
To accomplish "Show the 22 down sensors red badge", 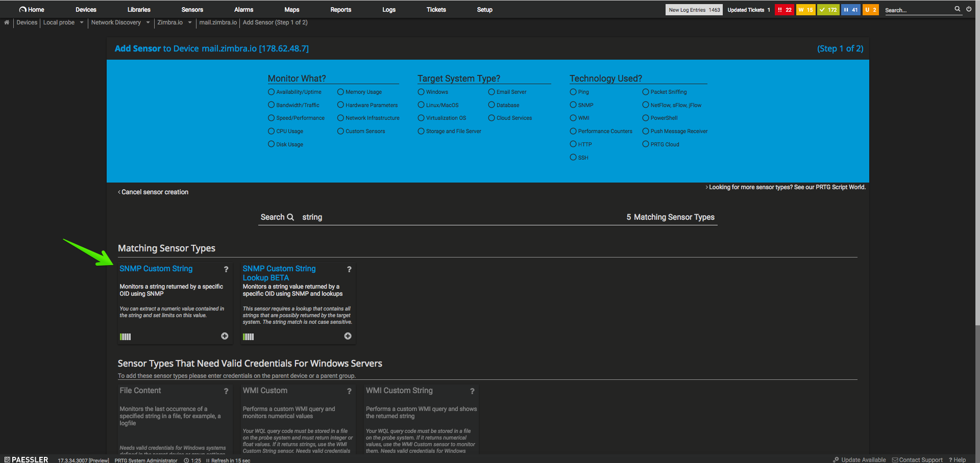I will [785, 10].
